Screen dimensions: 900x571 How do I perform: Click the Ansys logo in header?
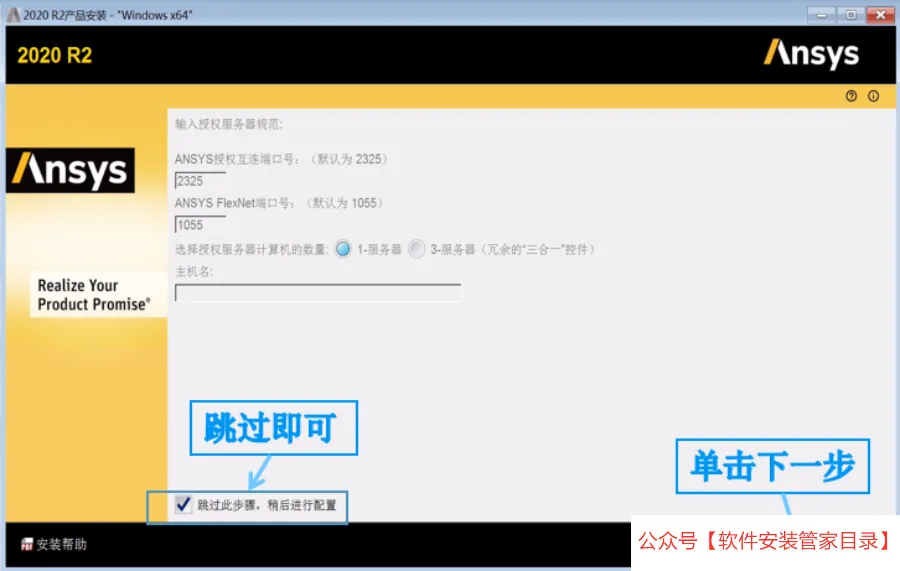click(x=811, y=54)
